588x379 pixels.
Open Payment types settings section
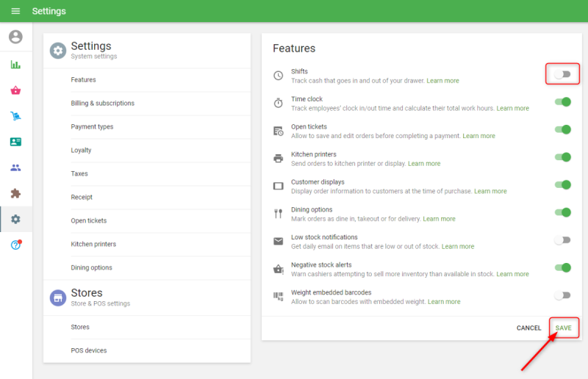pyautogui.click(x=92, y=127)
